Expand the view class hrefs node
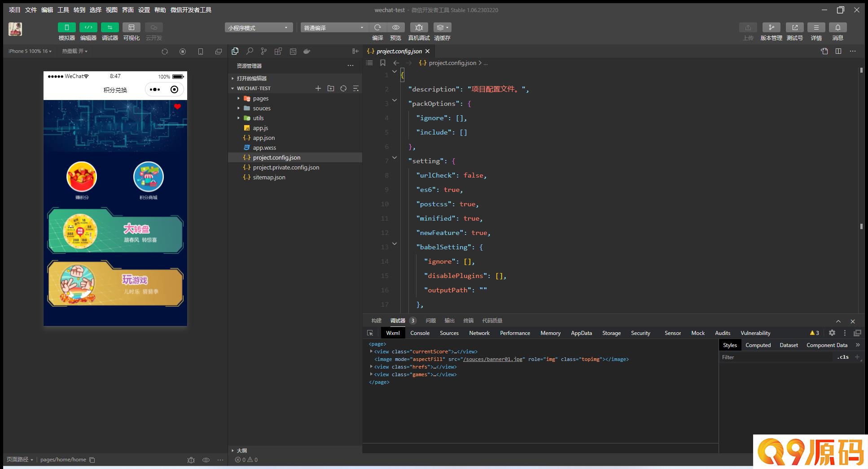Viewport: 868px width, 469px height. tap(371, 367)
